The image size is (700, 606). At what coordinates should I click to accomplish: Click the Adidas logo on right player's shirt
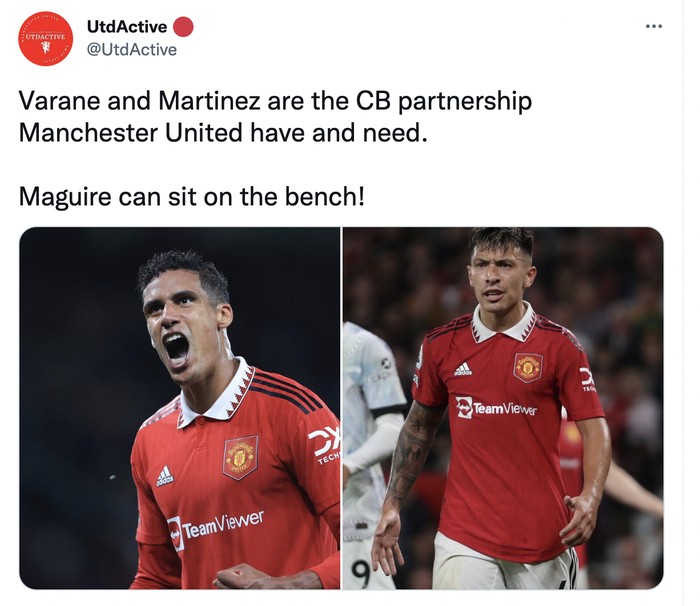click(462, 369)
